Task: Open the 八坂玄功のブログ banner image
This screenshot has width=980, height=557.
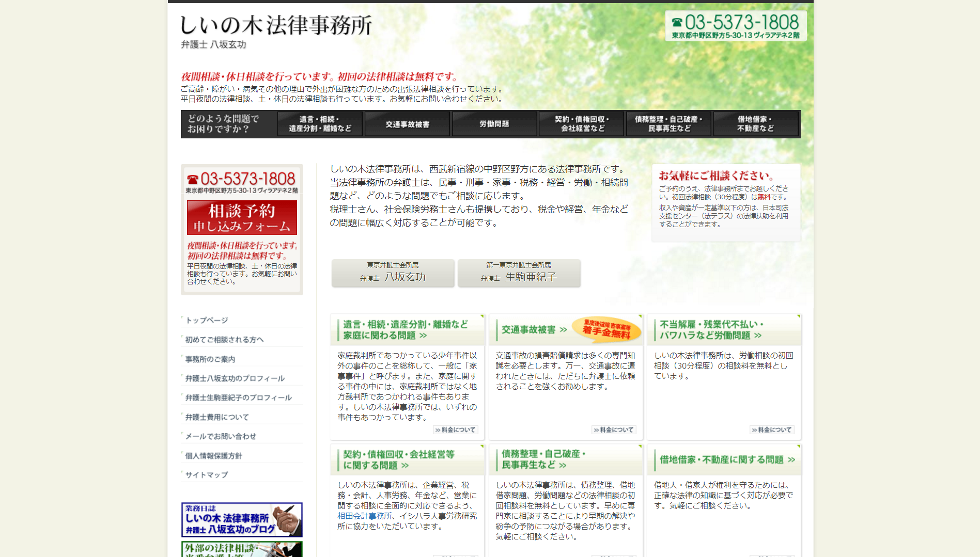Action: [242, 520]
